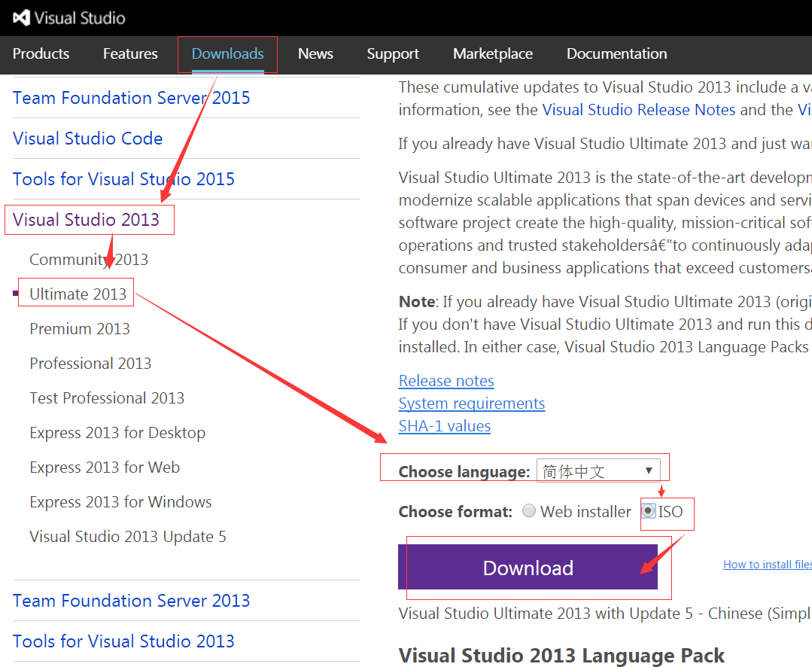Select Ultimate 2013 in sidebar

click(x=78, y=294)
